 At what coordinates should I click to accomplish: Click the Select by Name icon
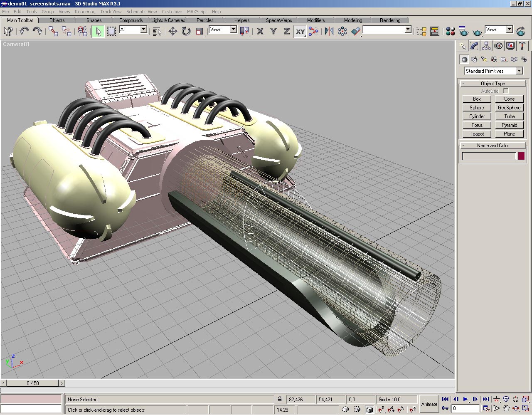tap(157, 31)
